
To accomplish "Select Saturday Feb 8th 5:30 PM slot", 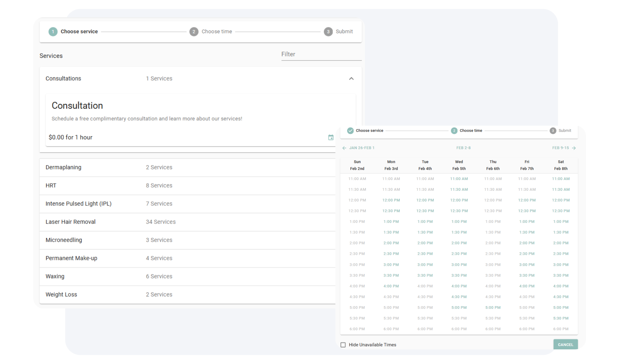I will 561,318.
